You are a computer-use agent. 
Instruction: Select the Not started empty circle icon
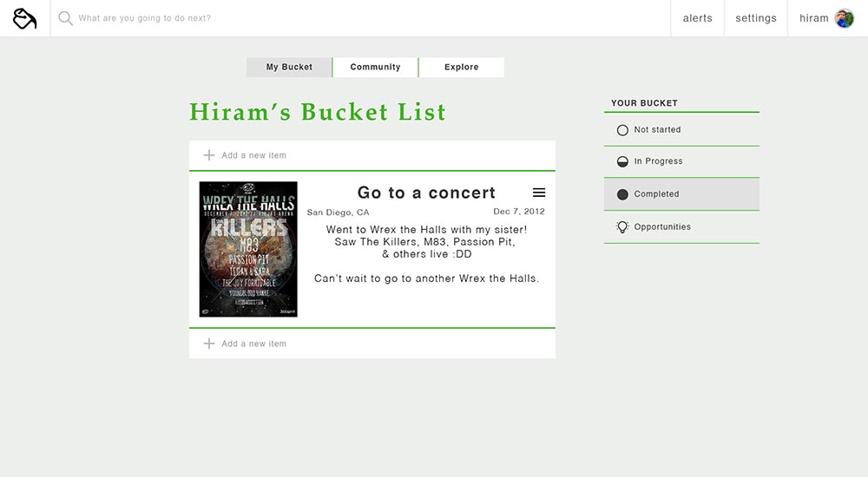click(x=622, y=130)
